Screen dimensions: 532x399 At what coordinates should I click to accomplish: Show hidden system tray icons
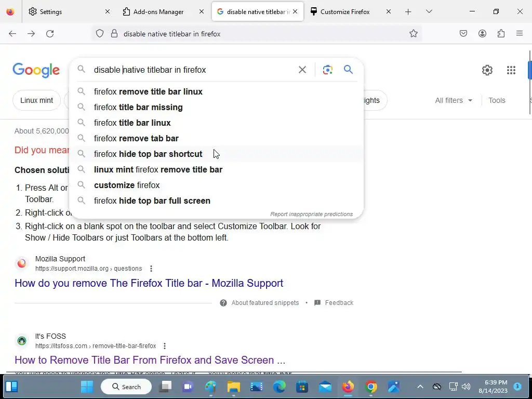click(420, 387)
